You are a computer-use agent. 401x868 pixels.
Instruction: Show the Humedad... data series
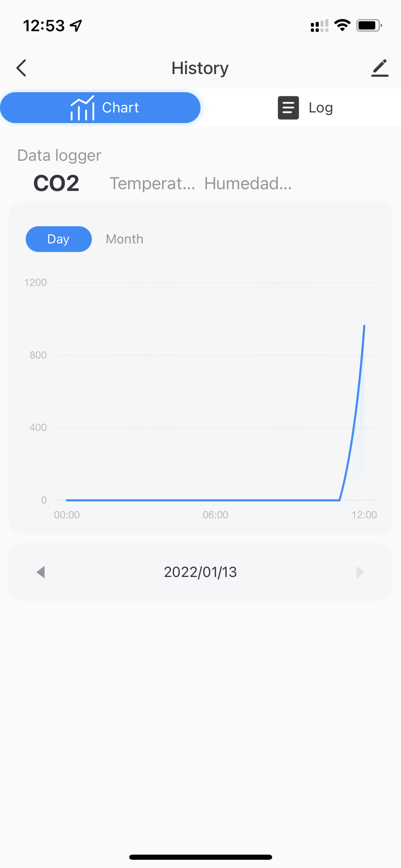pos(248,183)
